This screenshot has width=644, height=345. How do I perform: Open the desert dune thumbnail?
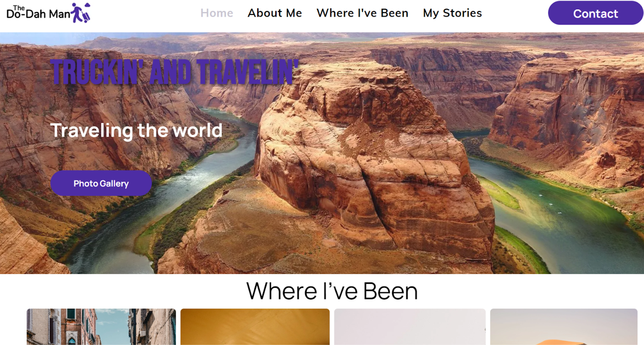click(563, 326)
